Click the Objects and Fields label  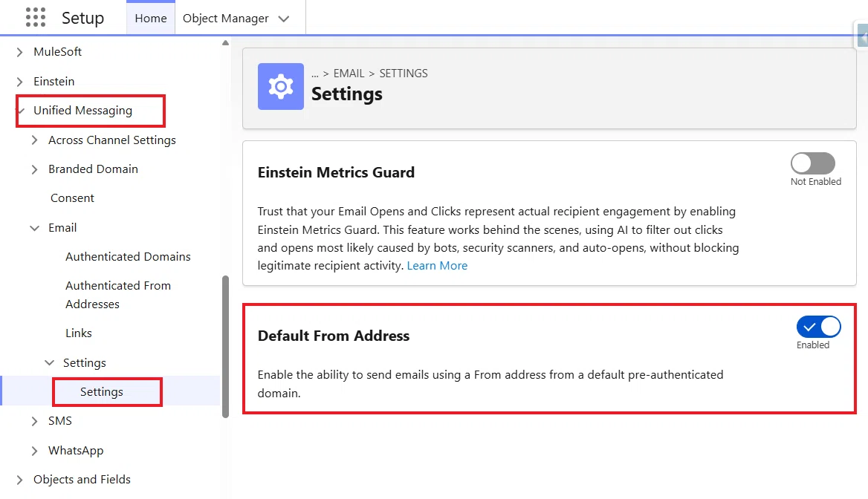82,479
